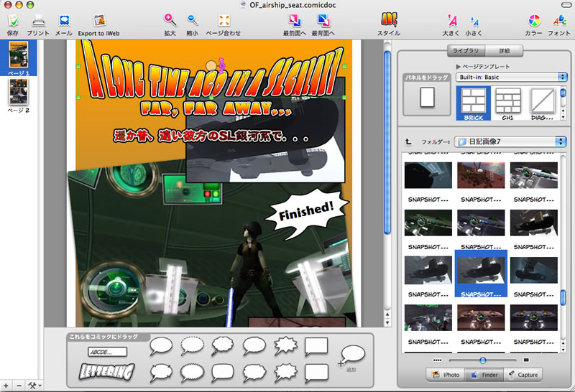Open the カラー color wheel

(534, 21)
